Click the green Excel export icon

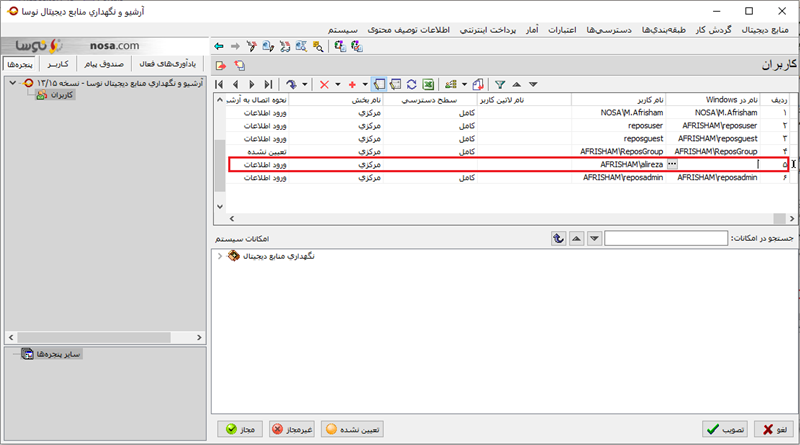427,85
